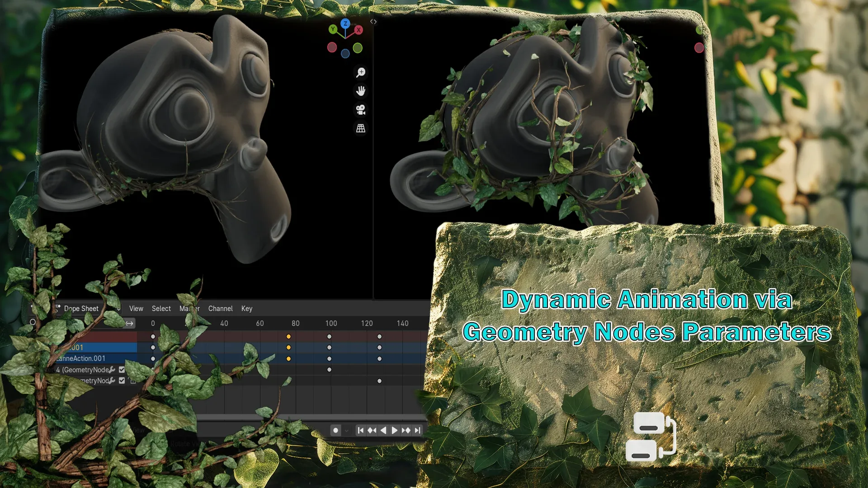The height and width of the screenshot is (488, 868).
Task: Click the collapse arrows at the viewport top
Action: pyautogui.click(x=374, y=21)
